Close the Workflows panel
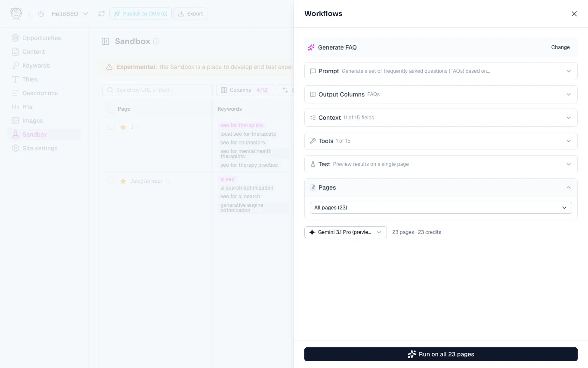The image size is (588, 368). coord(574,14)
